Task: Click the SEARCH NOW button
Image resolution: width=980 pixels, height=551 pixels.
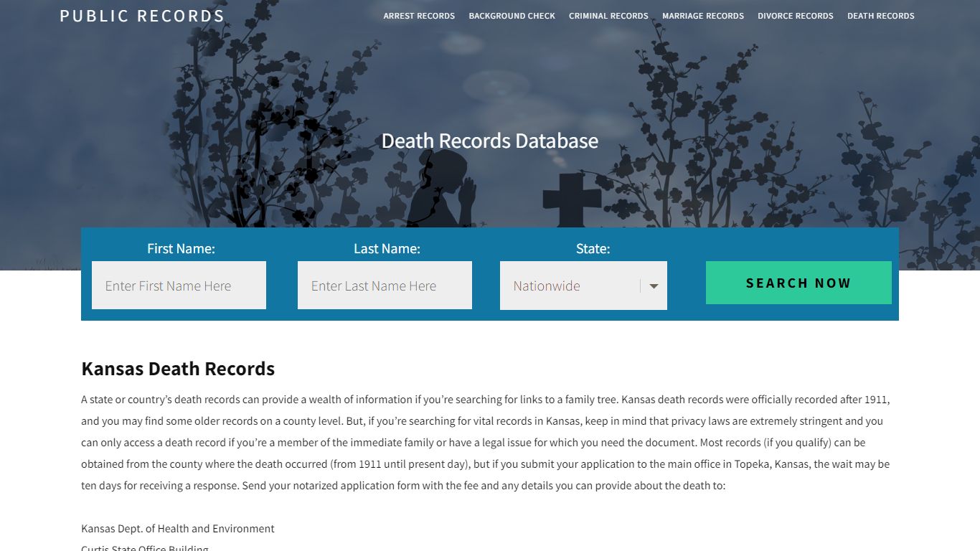Action: 798,283
